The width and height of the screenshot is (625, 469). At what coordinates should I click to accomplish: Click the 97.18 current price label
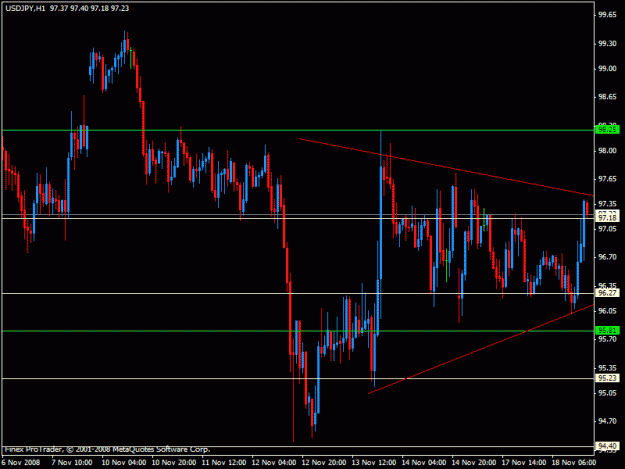point(607,218)
